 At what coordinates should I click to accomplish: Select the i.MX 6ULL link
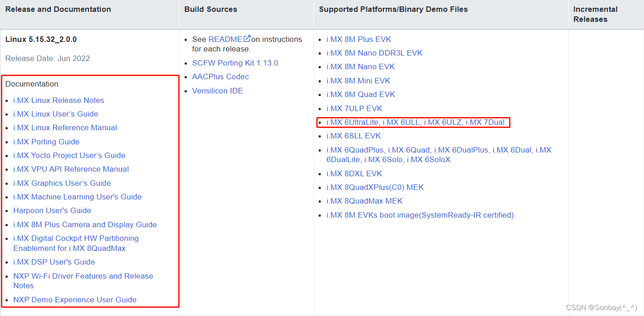coord(401,122)
